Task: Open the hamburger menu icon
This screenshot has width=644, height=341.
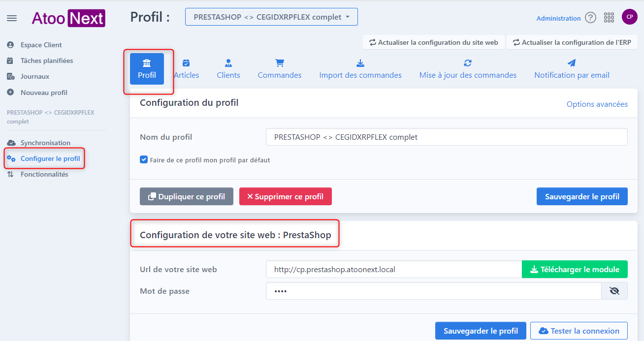Action: tap(12, 18)
